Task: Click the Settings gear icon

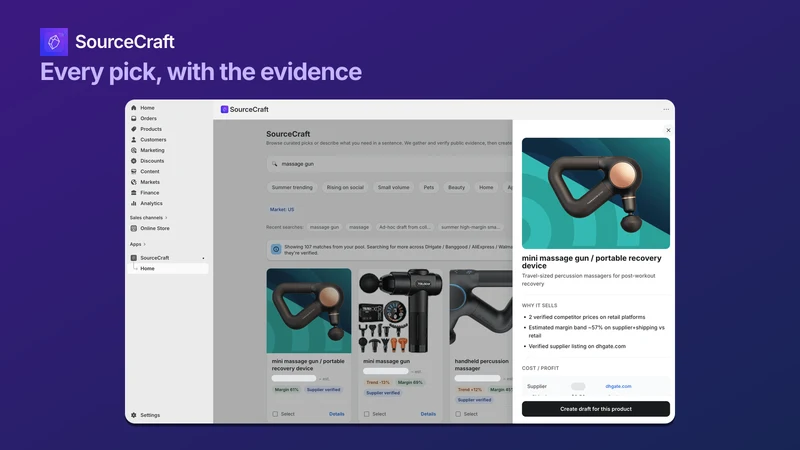Action: pos(134,415)
